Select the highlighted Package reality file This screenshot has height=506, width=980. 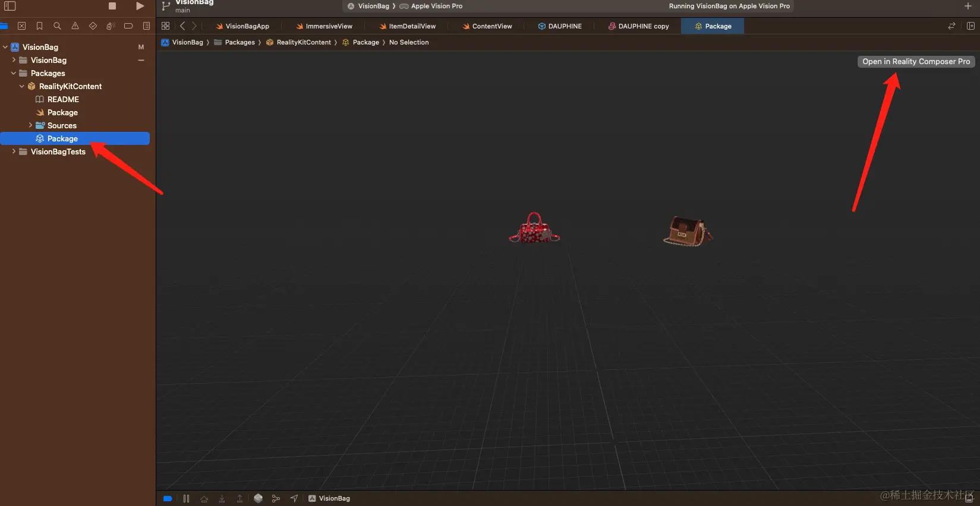[75, 138]
